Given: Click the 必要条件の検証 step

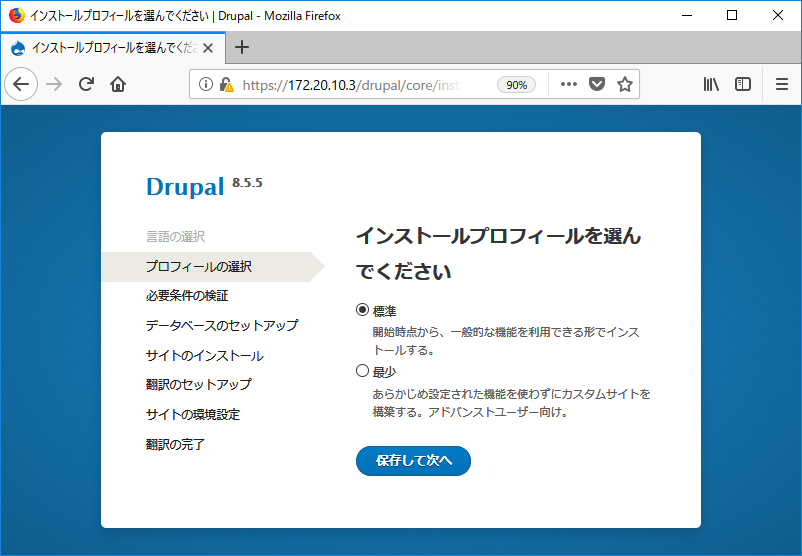Looking at the screenshot, I should click(x=187, y=296).
